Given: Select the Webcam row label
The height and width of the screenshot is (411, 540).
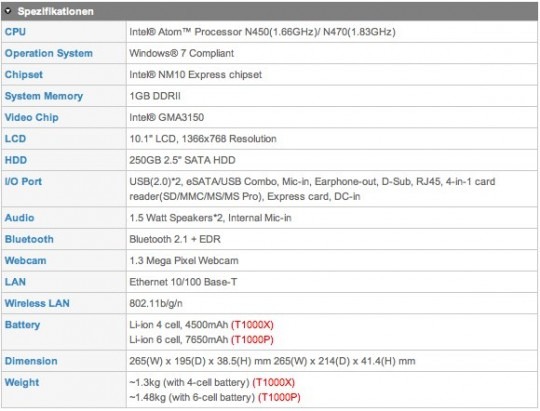Looking at the screenshot, I should tap(25, 260).
